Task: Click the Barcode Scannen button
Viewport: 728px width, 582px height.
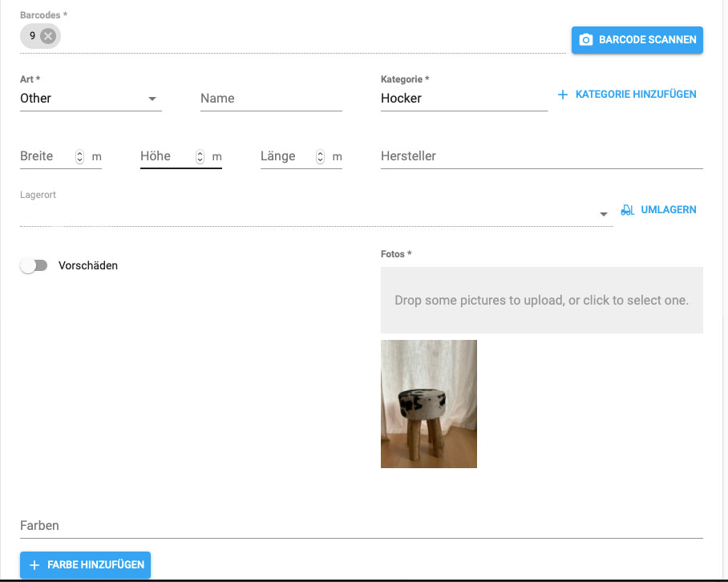Action: [637, 40]
